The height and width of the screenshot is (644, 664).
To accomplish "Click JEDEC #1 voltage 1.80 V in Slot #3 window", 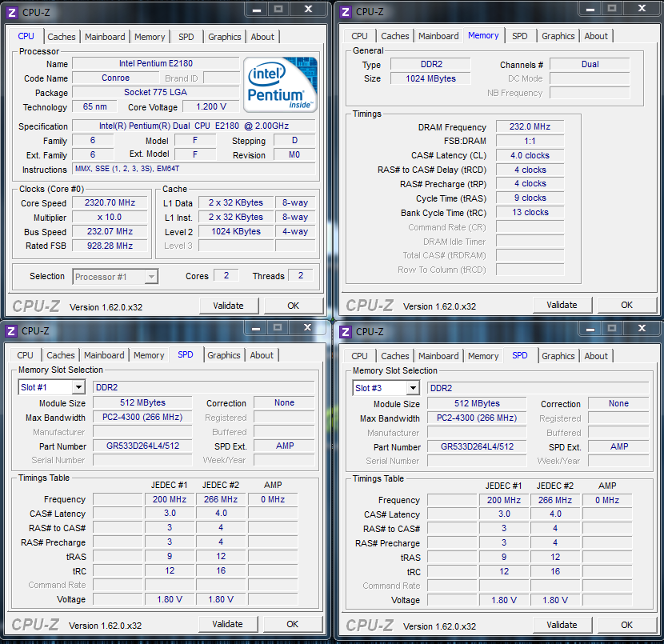I will click(x=504, y=600).
